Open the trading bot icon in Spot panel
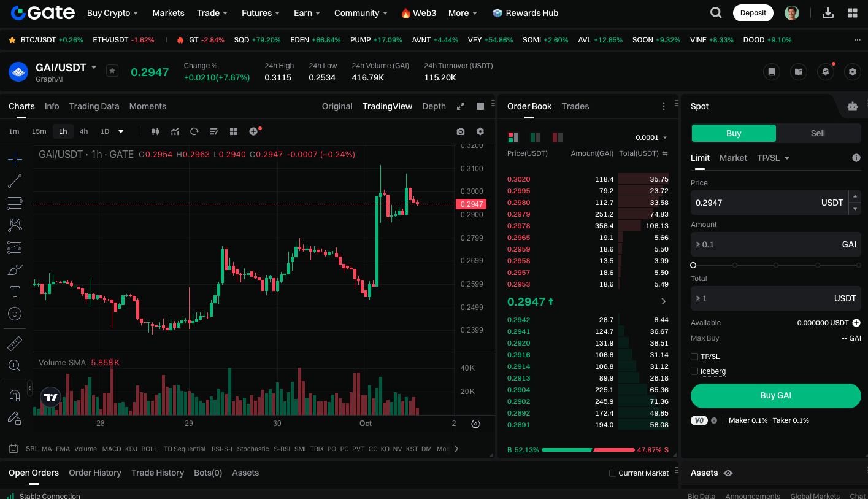This screenshot has width=868, height=499. [853, 106]
